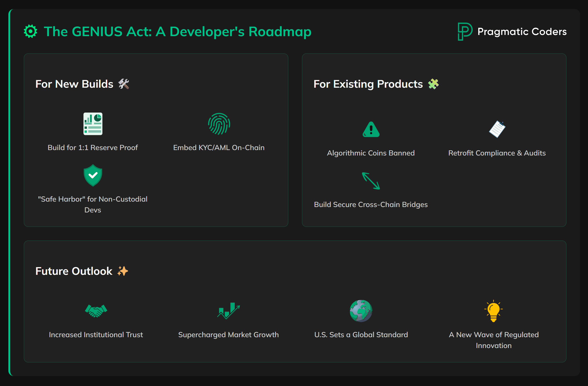This screenshot has width=588, height=386.
Task: Click the yellow light bulb icon
Action: [x=493, y=311]
